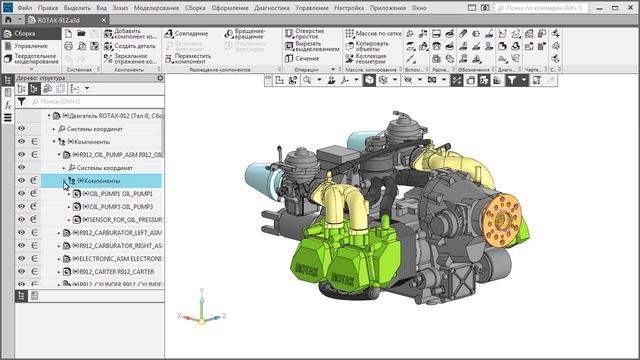Expand ELECTRONIC_ASM tree node
Viewport: 640px width, 360px height.
pyautogui.click(x=59, y=259)
